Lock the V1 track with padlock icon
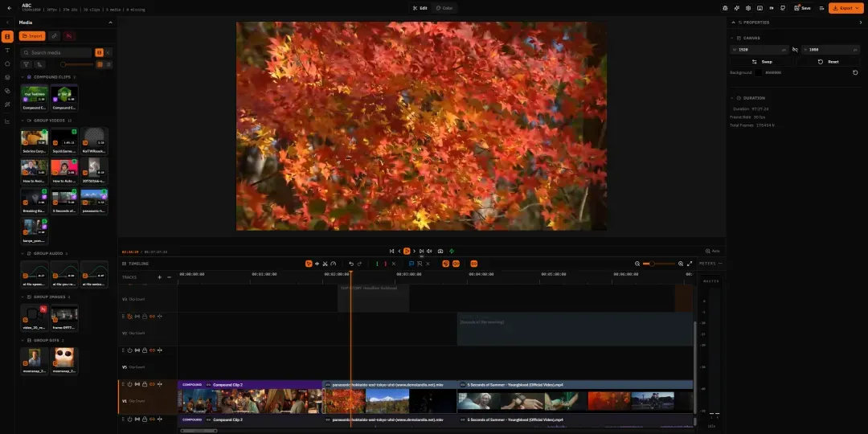 click(145, 384)
